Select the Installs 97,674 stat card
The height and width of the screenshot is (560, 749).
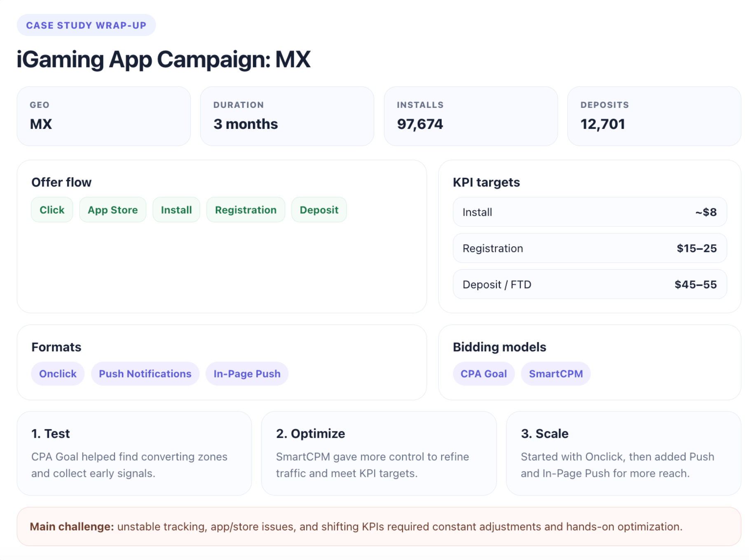(x=471, y=116)
